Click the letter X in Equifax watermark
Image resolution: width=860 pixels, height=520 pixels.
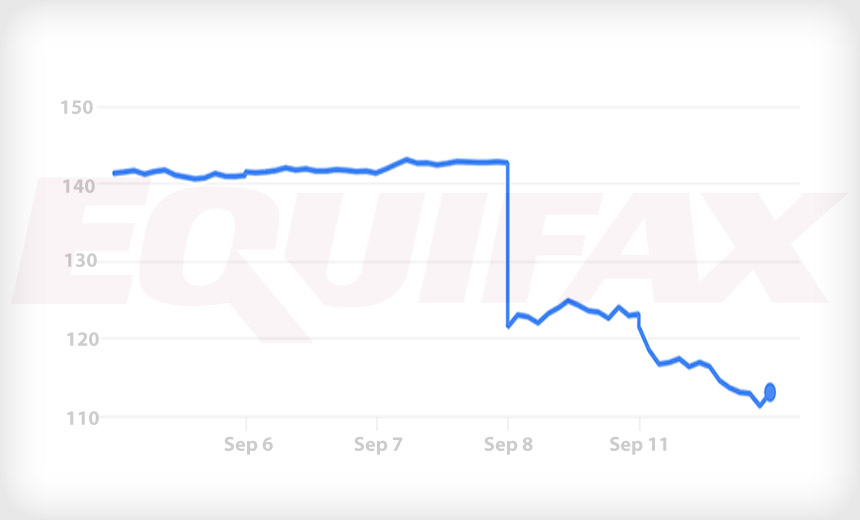(768, 247)
